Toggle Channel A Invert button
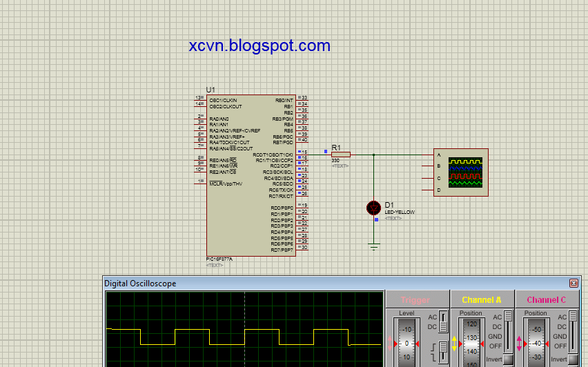 click(508, 359)
